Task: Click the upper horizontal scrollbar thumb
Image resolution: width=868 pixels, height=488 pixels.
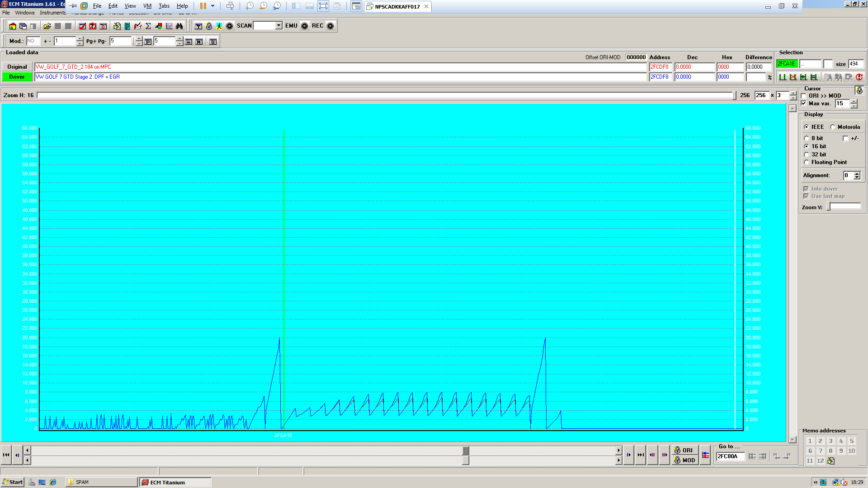Action: coord(466,450)
